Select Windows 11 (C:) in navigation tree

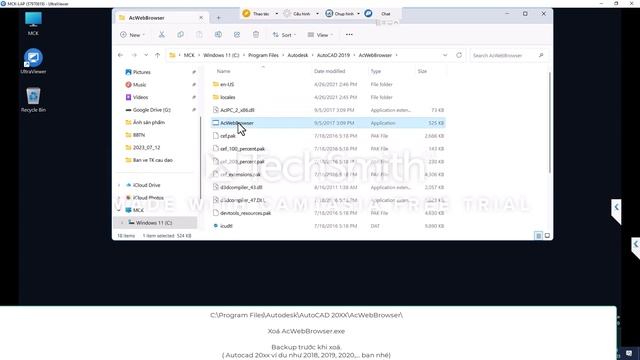(x=156, y=223)
